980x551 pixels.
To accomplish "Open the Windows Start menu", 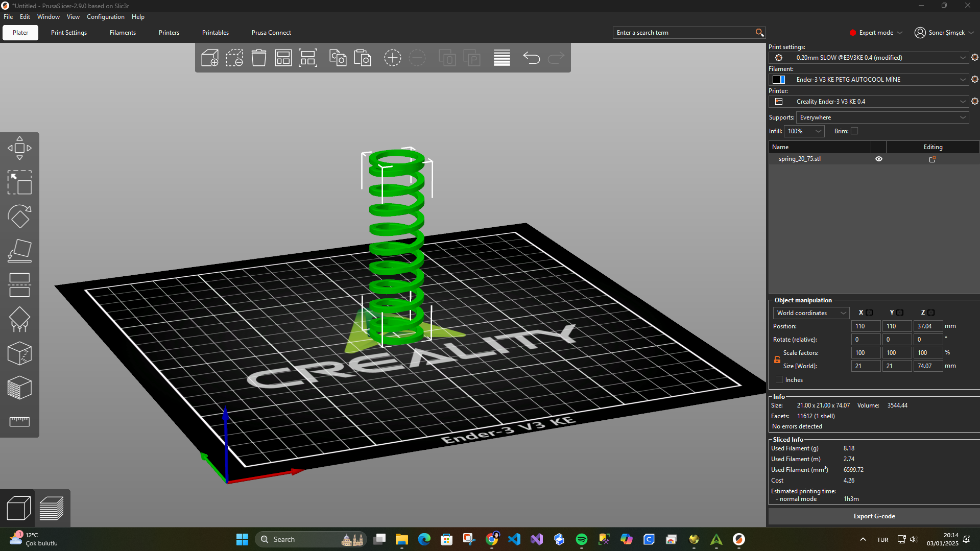I will [x=242, y=539].
